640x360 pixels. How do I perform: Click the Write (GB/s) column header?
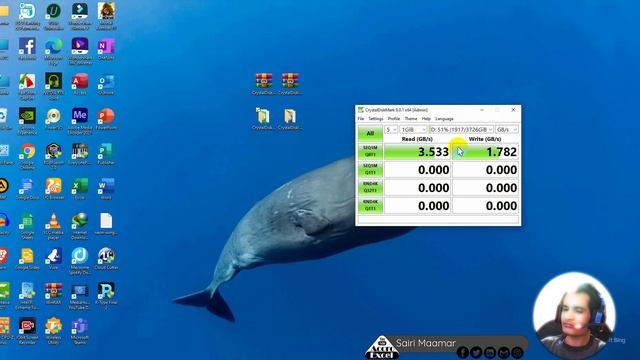(485, 139)
